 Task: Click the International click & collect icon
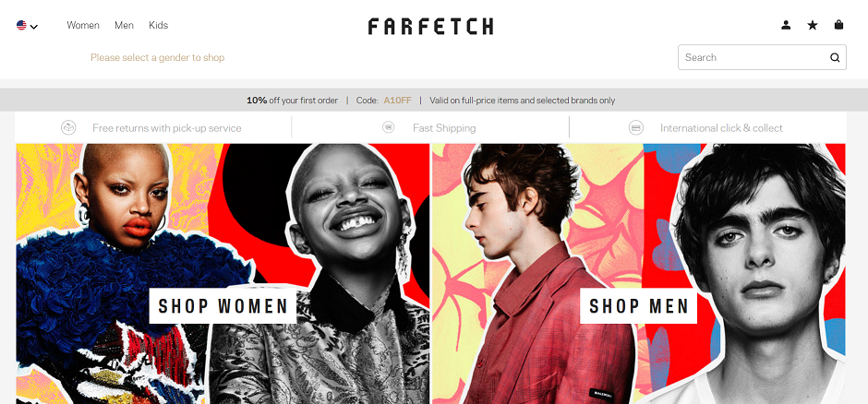click(636, 127)
